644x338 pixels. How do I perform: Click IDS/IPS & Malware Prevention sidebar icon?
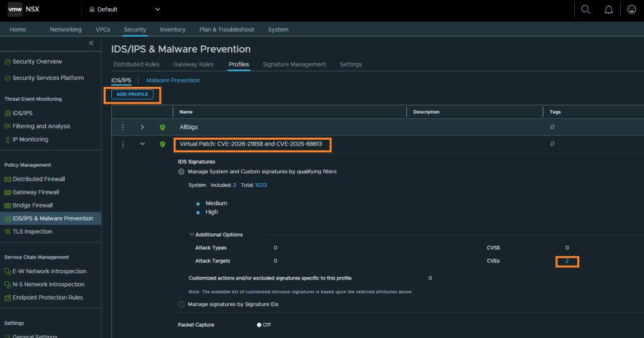click(x=8, y=219)
